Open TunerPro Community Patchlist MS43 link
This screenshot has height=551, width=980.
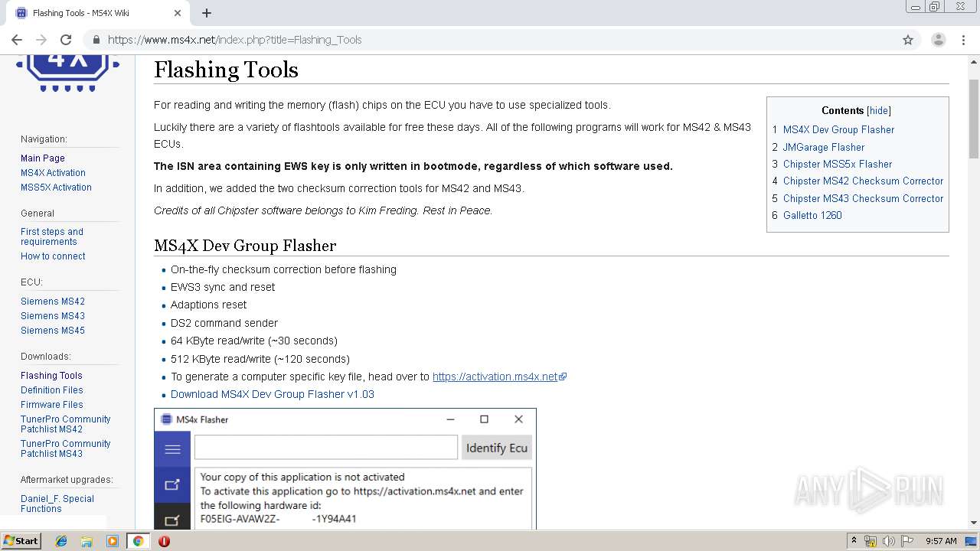(65, 448)
